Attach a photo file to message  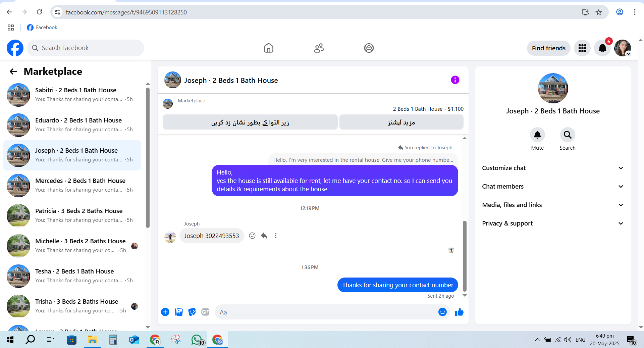(x=179, y=312)
